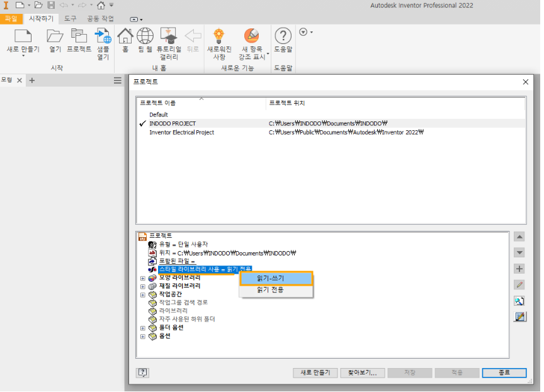This screenshot has width=544, height=392.
Task: Select 스타일 라이브러리 사용 tree item
Action: [205, 269]
